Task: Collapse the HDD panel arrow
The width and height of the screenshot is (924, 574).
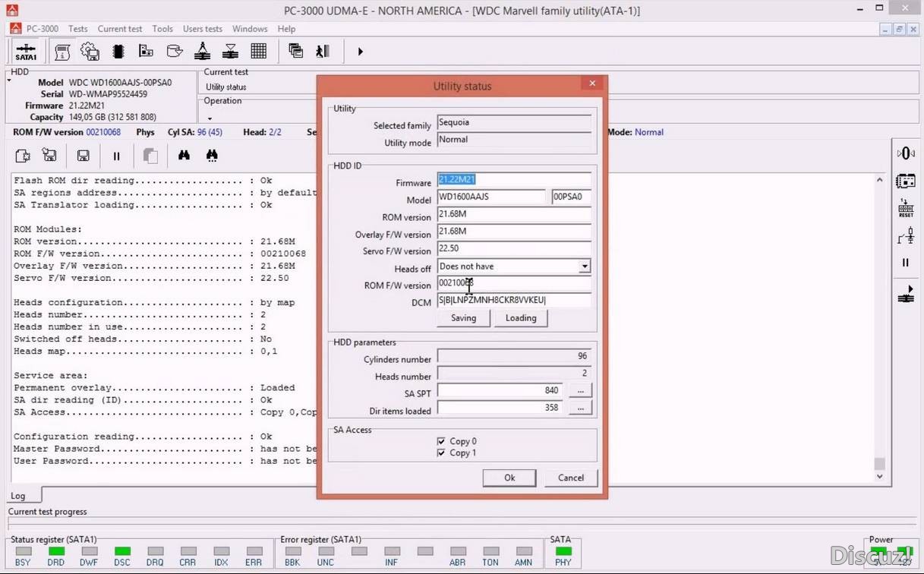Action: tap(9, 79)
